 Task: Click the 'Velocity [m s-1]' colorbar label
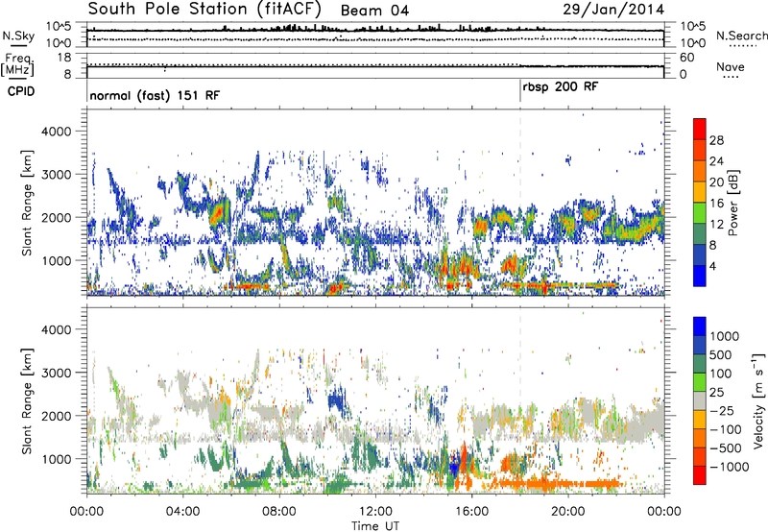click(758, 400)
